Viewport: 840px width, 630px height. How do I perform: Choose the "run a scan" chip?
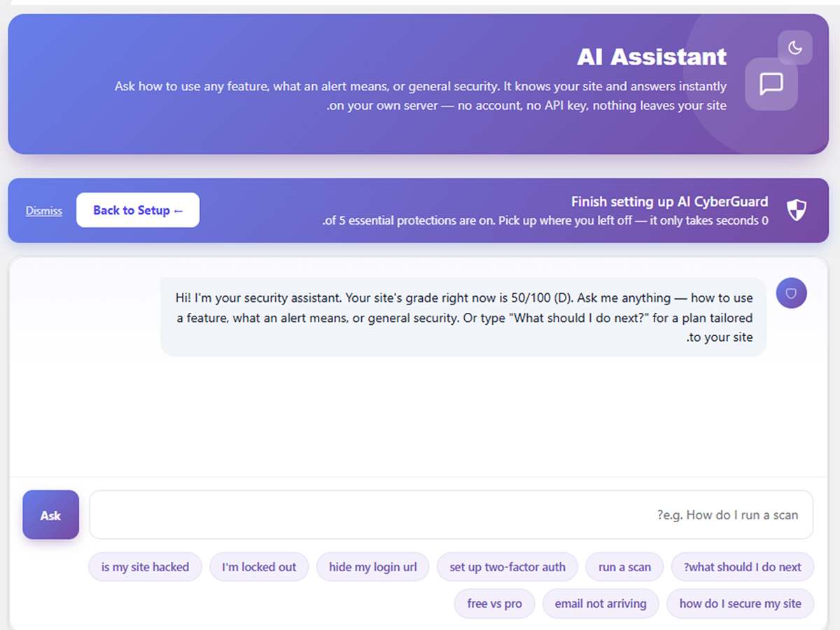pos(624,567)
